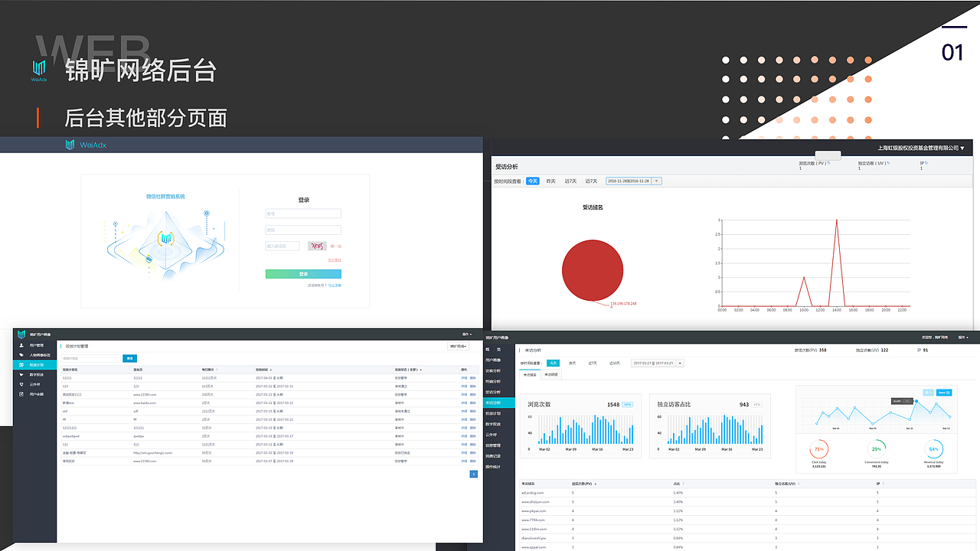Click the 搜索 button in 投放计划管理

(129, 358)
